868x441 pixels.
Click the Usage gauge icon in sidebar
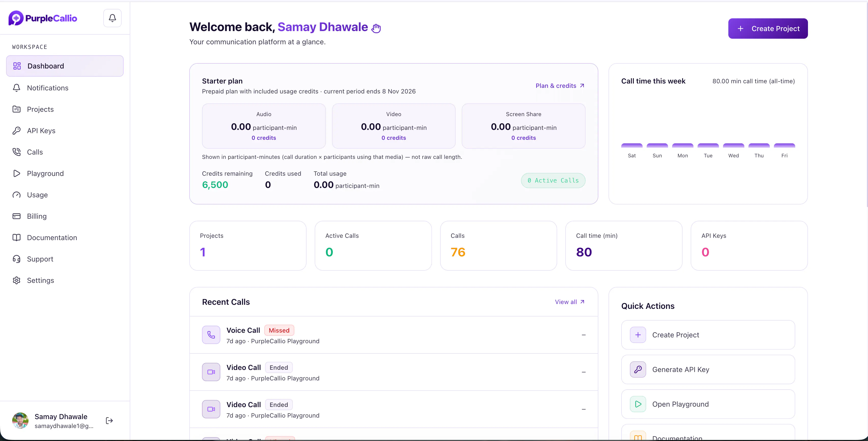click(17, 195)
